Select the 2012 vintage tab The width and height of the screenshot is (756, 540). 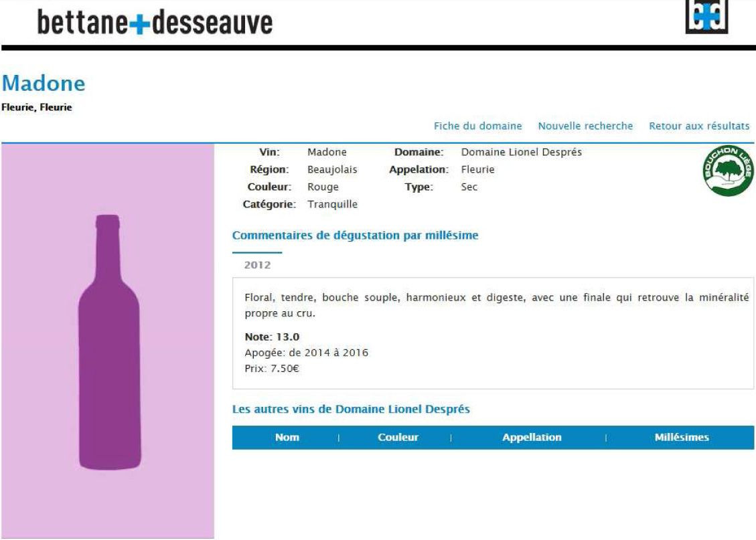(x=257, y=265)
